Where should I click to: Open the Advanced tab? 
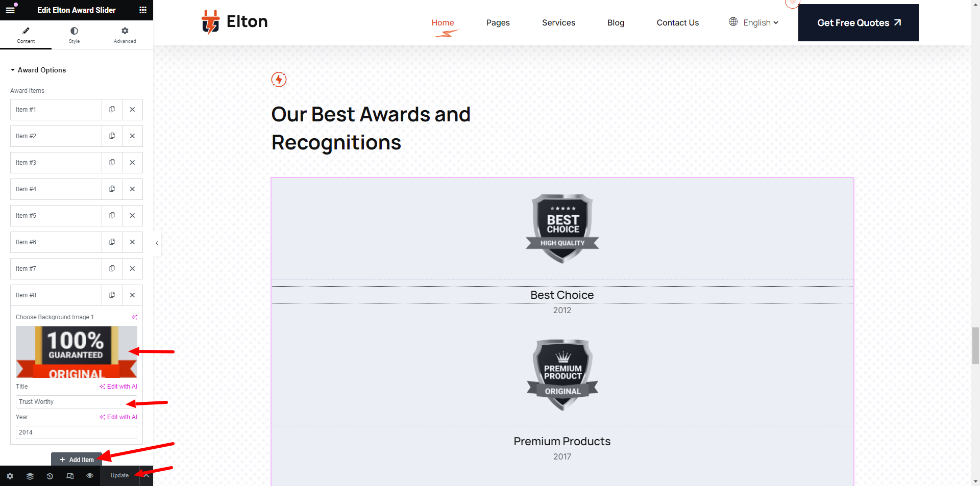125,35
